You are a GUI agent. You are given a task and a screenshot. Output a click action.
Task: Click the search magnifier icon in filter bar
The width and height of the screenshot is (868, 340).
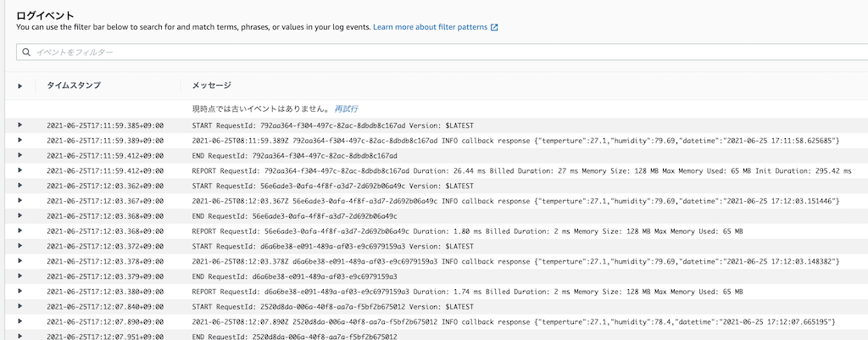pos(26,52)
